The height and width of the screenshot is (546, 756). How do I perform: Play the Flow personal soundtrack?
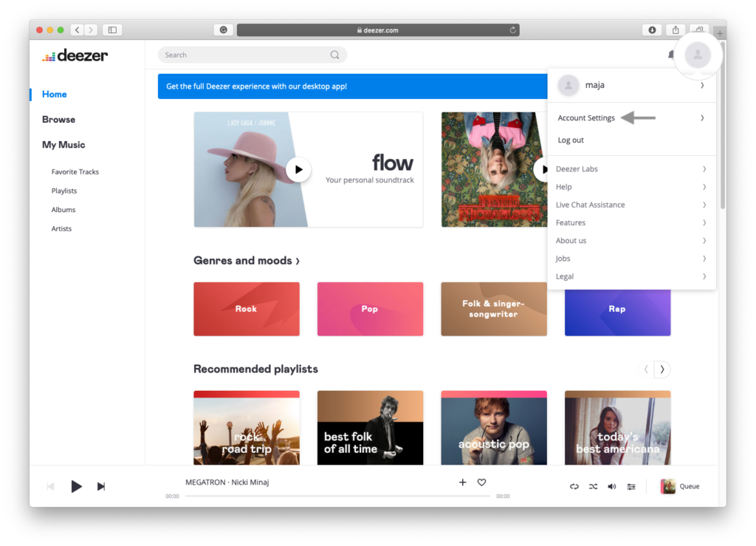298,169
